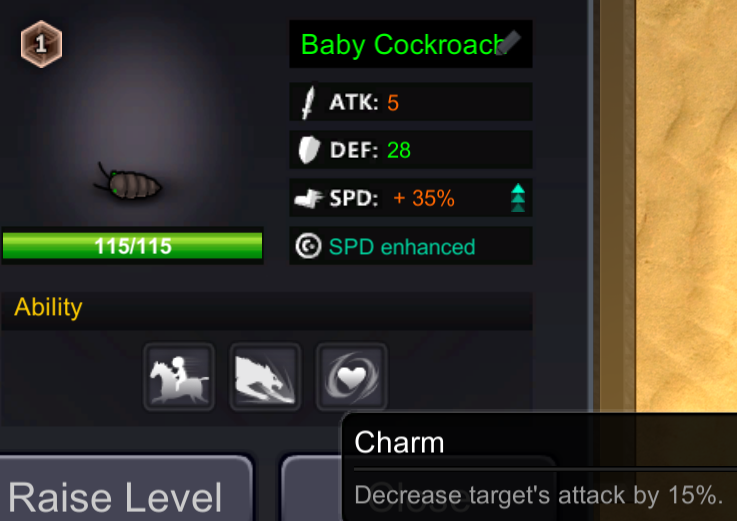The image size is (737, 521).
Task: Click the Baby Cockroach name field
Action: tap(411, 44)
